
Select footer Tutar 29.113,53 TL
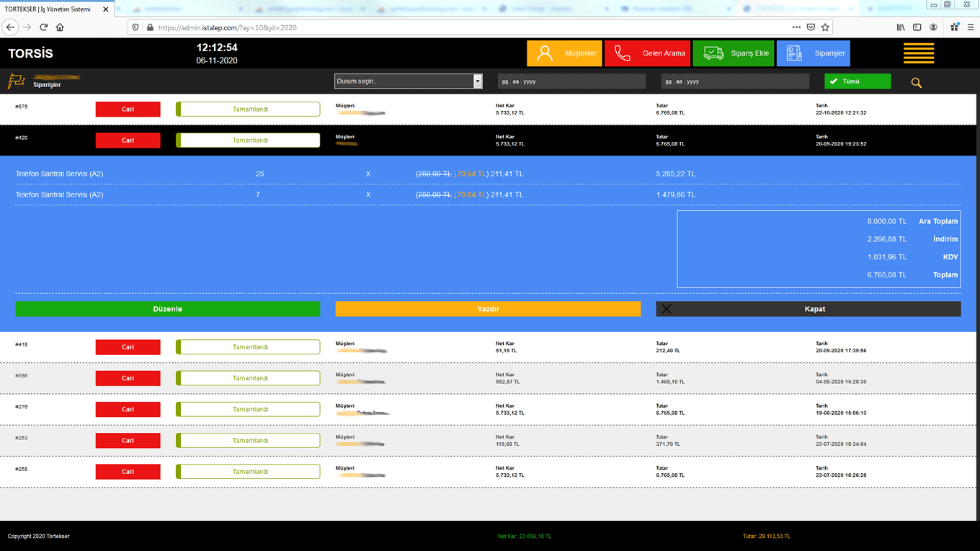click(766, 537)
